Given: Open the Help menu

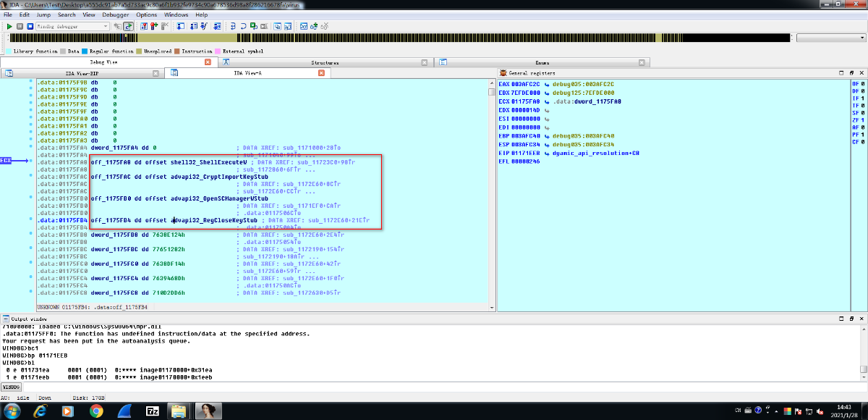Looking at the screenshot, I should point(201,14).
